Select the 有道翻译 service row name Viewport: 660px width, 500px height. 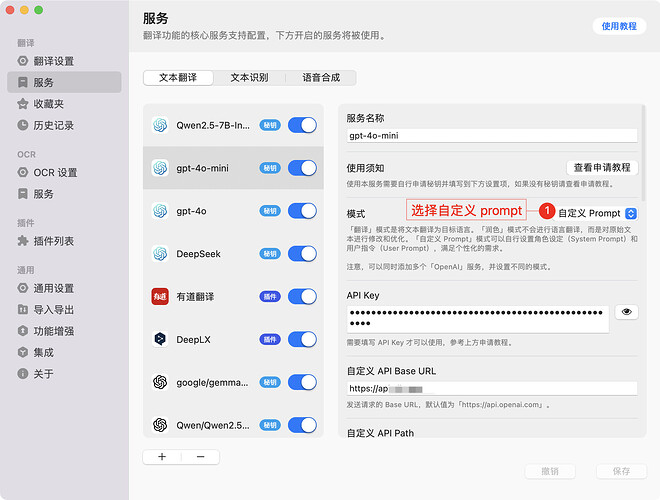[195, 296]
